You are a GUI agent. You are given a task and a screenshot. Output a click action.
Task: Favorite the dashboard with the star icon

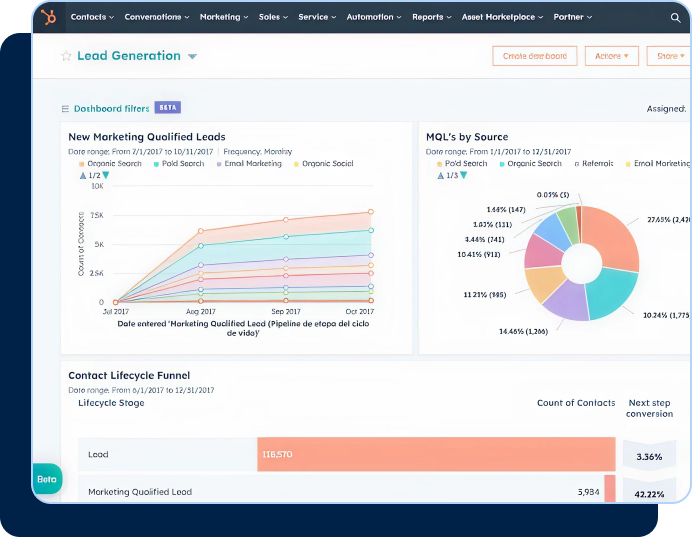(x=66, y=56)
